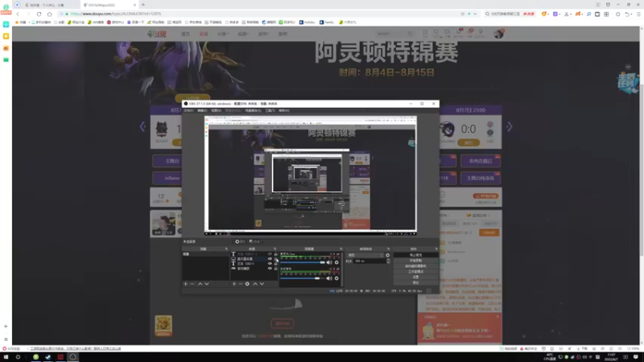This screenshot has height=362, width=644.
Task: Click the browser address bar
Action: click(x=263, y=14)
